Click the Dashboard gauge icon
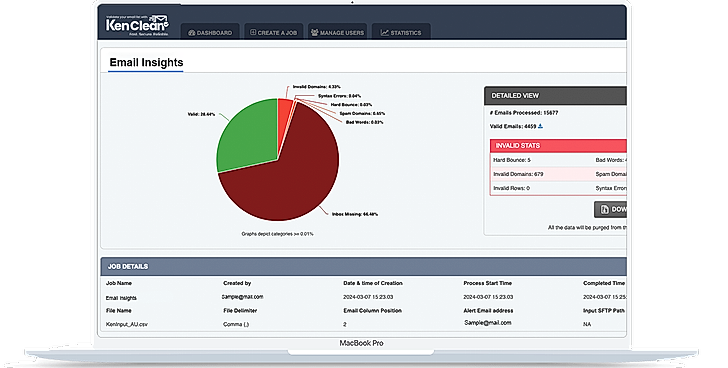Image resolution: width=728 pixels, height=368 pixels. click(191, 33)
